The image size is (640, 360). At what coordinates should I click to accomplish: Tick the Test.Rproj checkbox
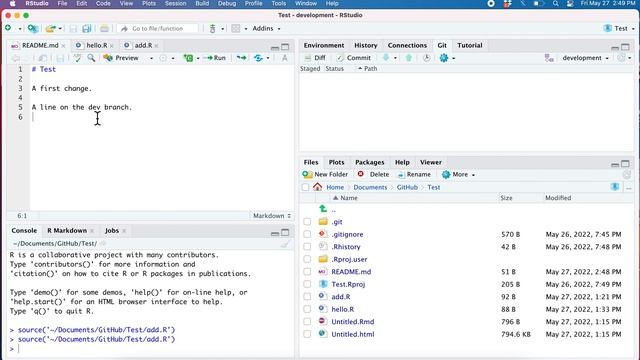tap(307, 284)
